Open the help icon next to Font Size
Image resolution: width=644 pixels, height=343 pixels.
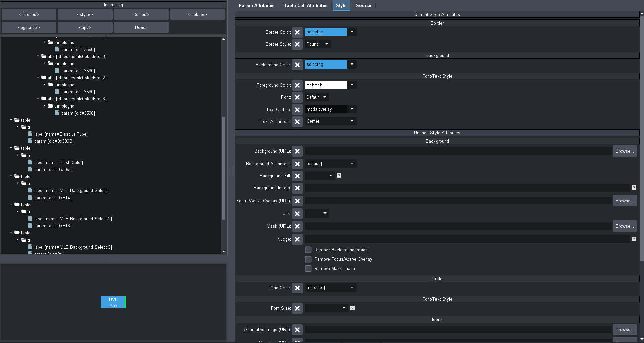pyautogui.click(x=352, y=308)
